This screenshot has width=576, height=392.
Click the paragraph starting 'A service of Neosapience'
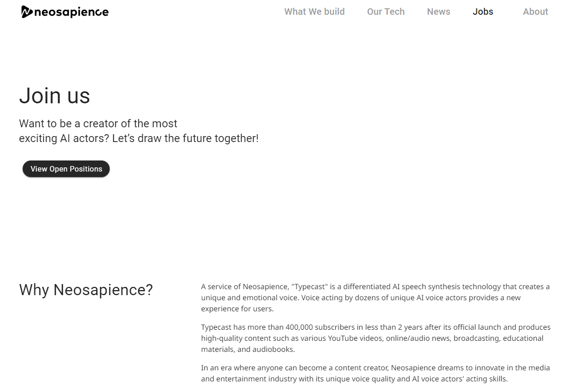(375, 297)
